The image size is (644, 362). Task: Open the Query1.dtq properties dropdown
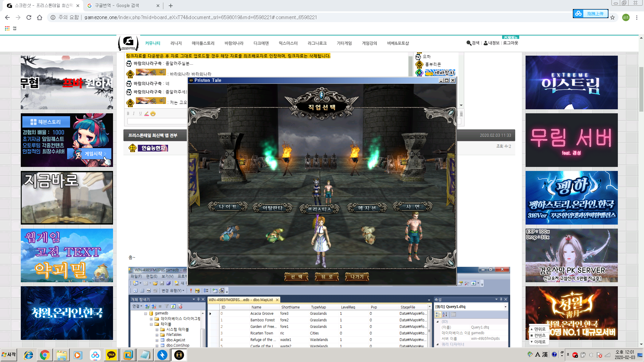pos(505,307)
